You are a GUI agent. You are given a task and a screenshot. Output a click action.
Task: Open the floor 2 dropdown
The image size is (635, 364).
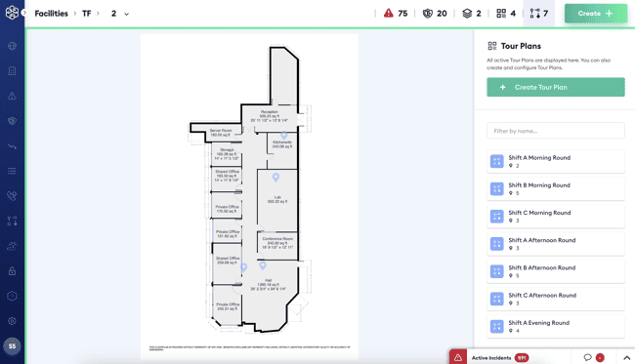(x=120, y=14)
